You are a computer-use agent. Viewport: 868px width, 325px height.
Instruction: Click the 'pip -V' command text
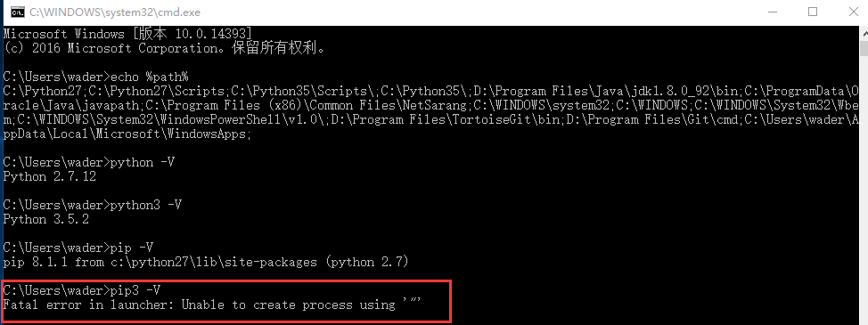[x=132, y=247]
